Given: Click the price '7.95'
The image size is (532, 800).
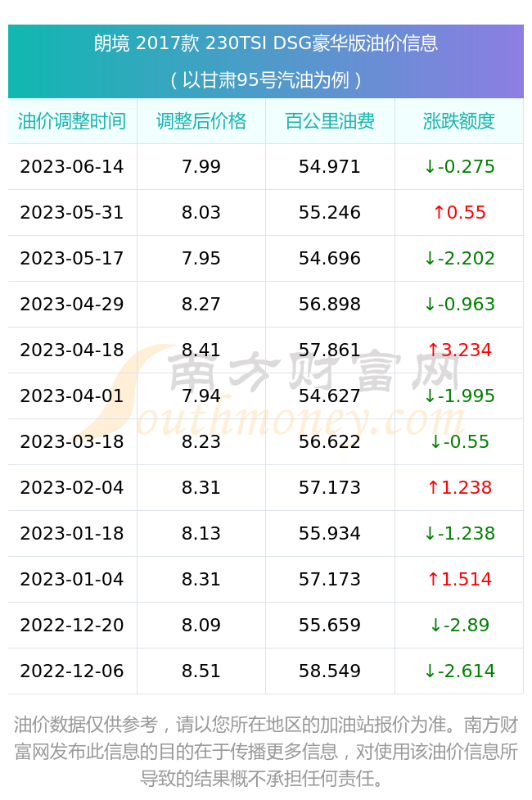Looking at the screenshot, I should pos(201,259).
